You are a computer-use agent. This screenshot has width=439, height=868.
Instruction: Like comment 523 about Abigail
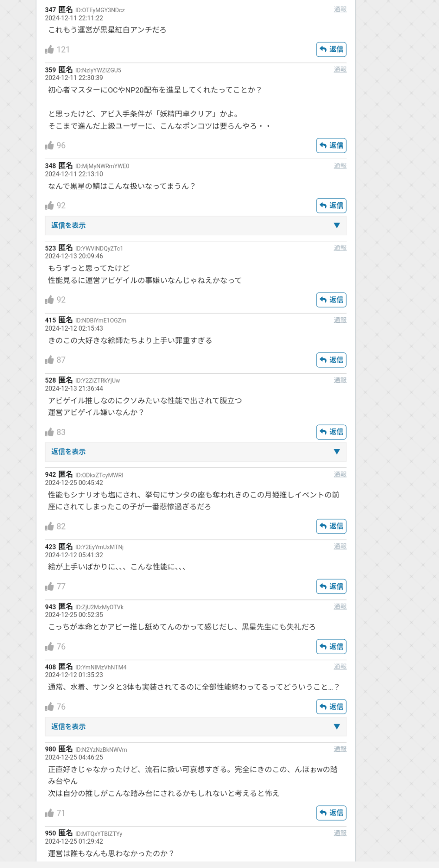[x=50, y=300]
